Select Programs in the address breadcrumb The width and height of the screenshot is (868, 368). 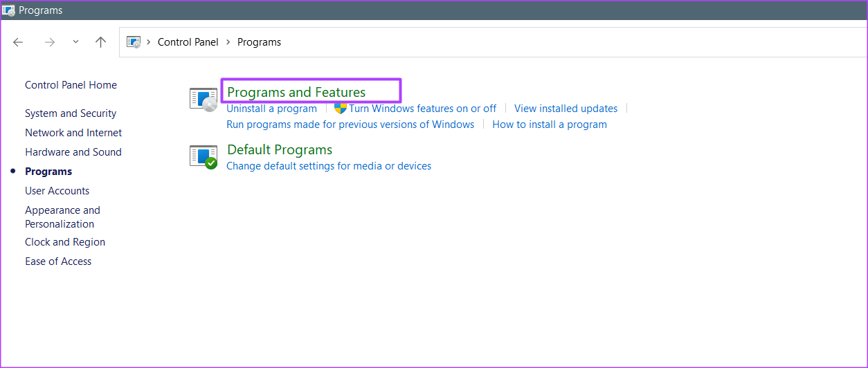pyautogui.click(x=259, y=42)
